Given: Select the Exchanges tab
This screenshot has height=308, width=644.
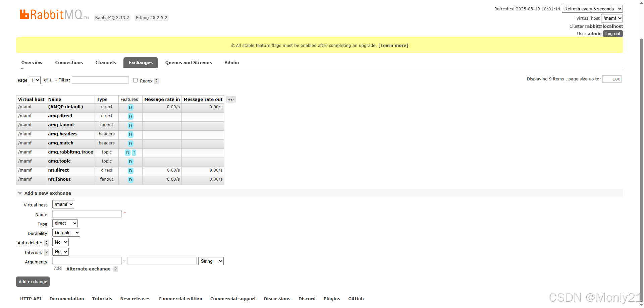Looking at the screenshot, I should click(x=141, y=63).
